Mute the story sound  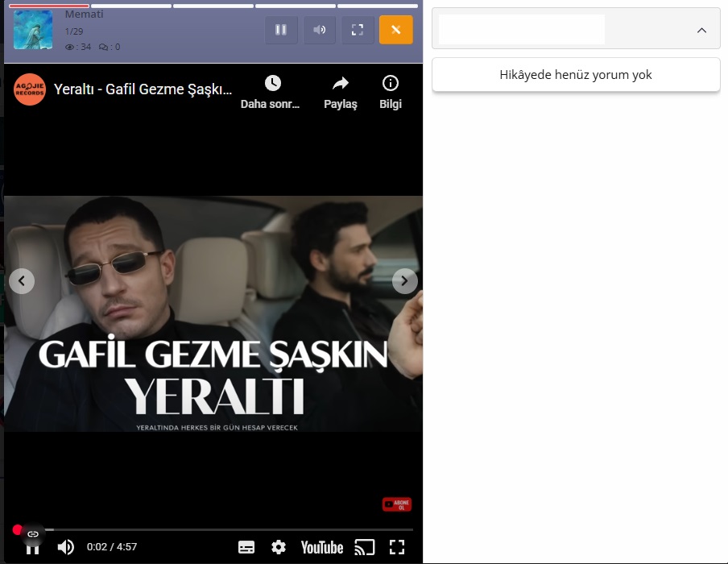coord(320,30)
